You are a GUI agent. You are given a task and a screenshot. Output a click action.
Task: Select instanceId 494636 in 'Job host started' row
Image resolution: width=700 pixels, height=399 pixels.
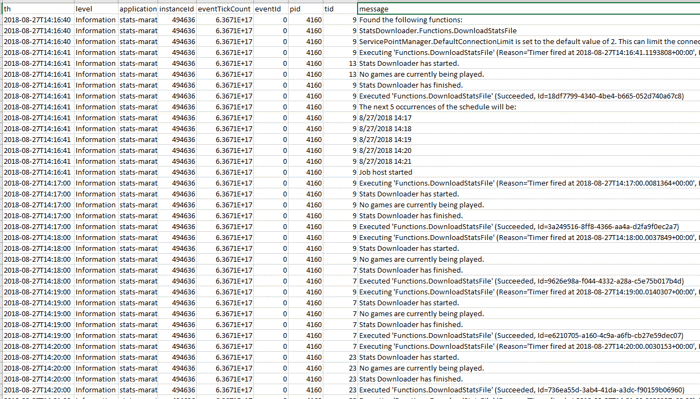coord(177,172)
